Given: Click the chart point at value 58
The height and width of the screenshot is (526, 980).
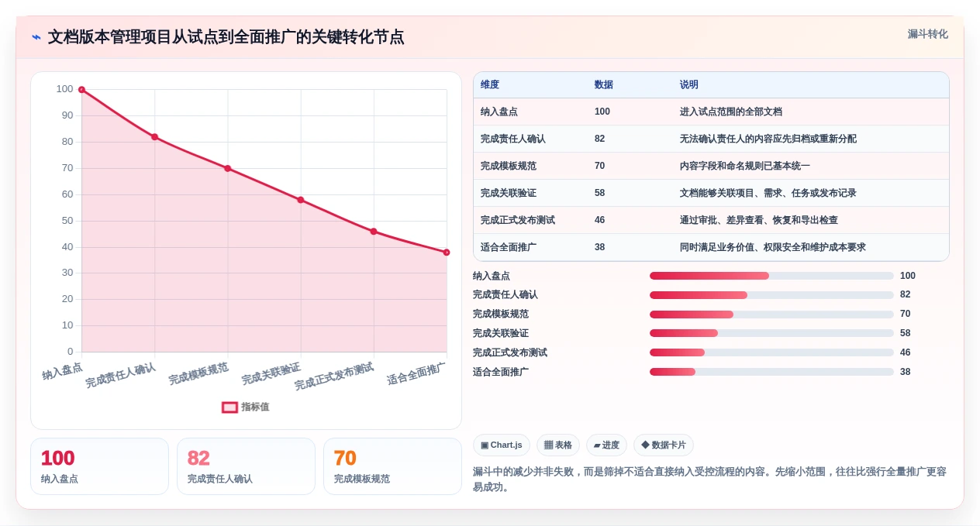Looking at the screenshot, I should coord(301,200).
